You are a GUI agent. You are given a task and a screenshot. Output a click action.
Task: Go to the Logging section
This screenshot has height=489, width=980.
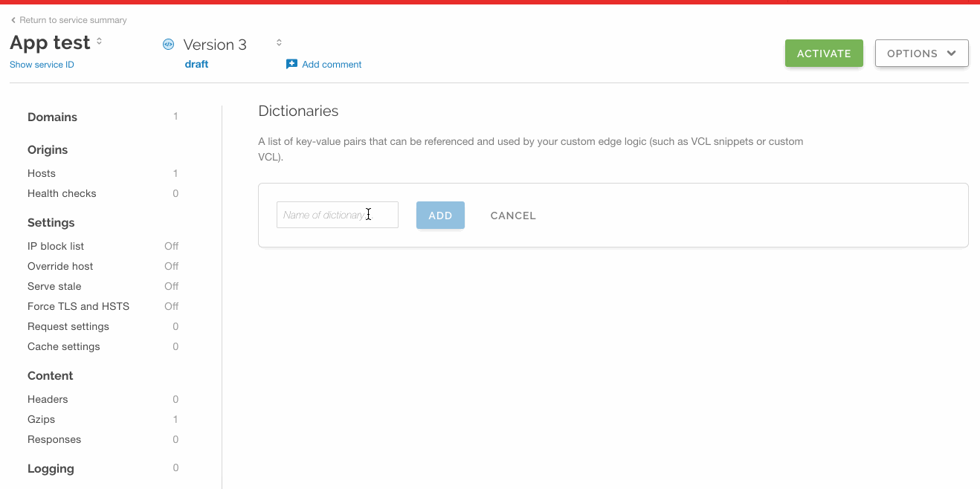51,469
